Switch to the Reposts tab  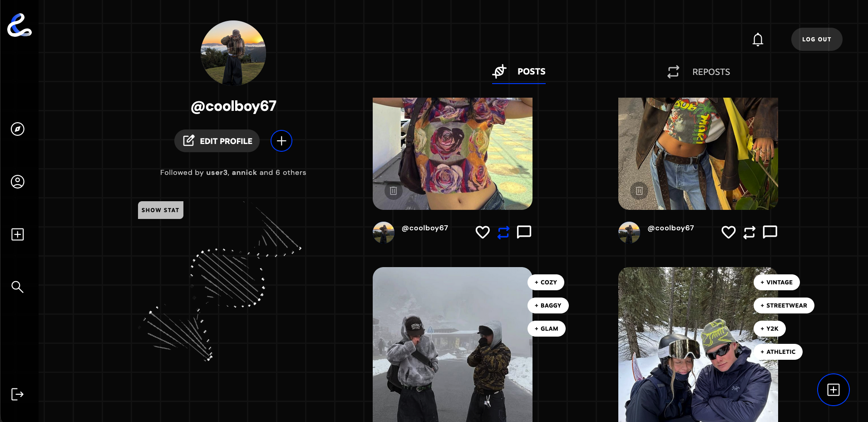coord(699,72)
